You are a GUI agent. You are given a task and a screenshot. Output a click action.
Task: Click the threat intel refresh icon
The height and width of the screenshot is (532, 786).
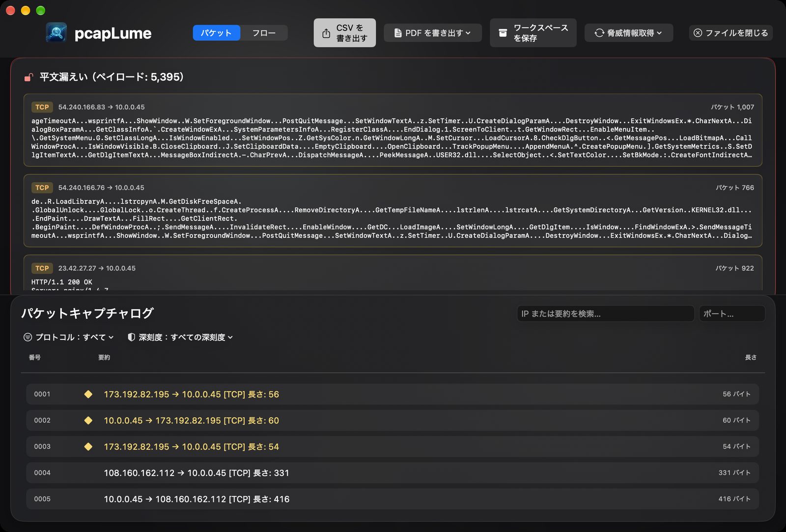point(599,33)
